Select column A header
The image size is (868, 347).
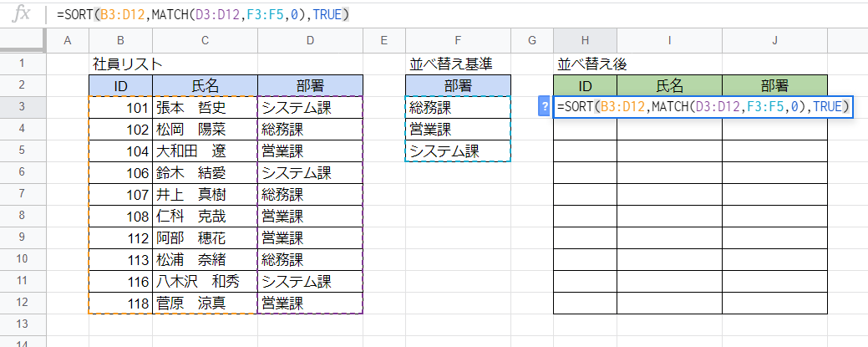(68, 40)
